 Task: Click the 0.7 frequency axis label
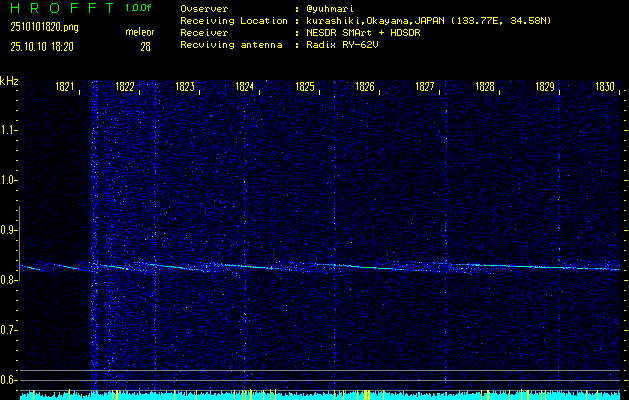tap(9, 330)
